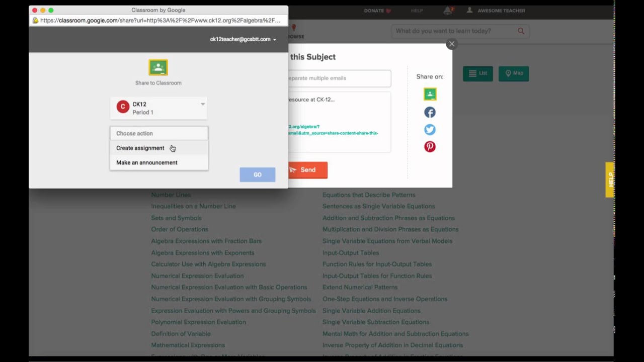The image size is (644, 362).
Task: Select Make an announcement option
Action: pos(158,162)
